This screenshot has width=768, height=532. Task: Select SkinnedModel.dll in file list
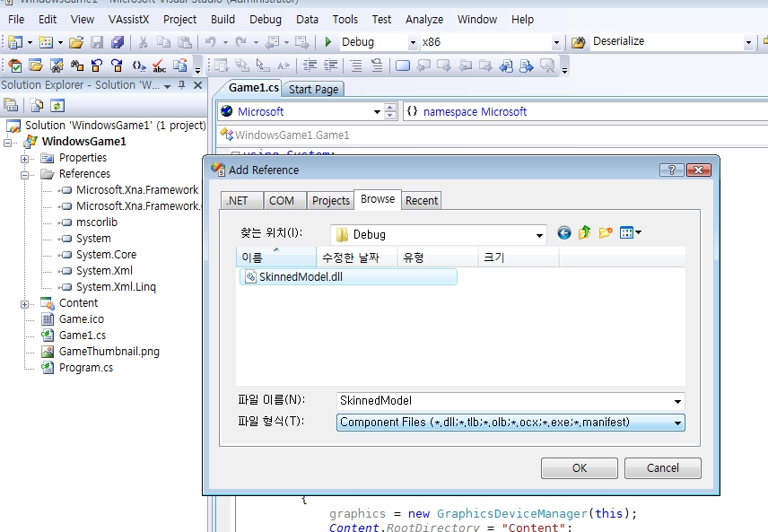tap(348, 277)
